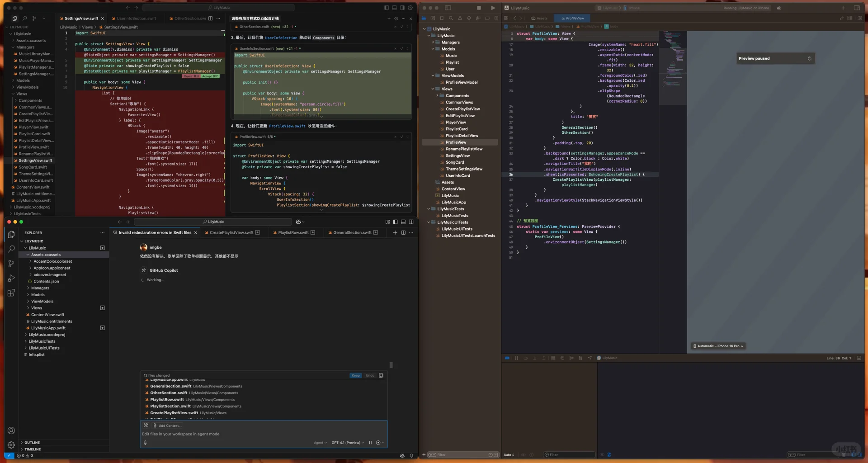This screenshot has width=868, height=463.
Task: Expand the OUTLINE section in Explorer
Action: pyautogui.click(x=32, y=443)
